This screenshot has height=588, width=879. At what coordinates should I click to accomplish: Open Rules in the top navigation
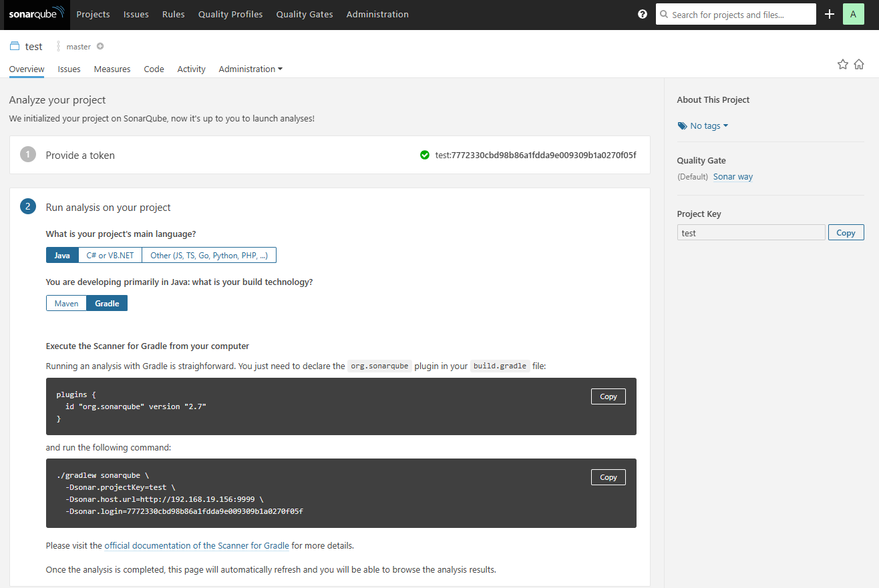click(174, 14)
